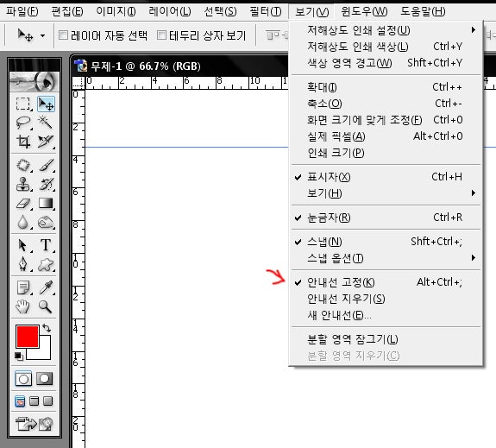Image resolution: width=496 pixels, height=448 pixels.
Task: Jump to ImageReady icon in the toolbox
Action: [x=35, y=424]
